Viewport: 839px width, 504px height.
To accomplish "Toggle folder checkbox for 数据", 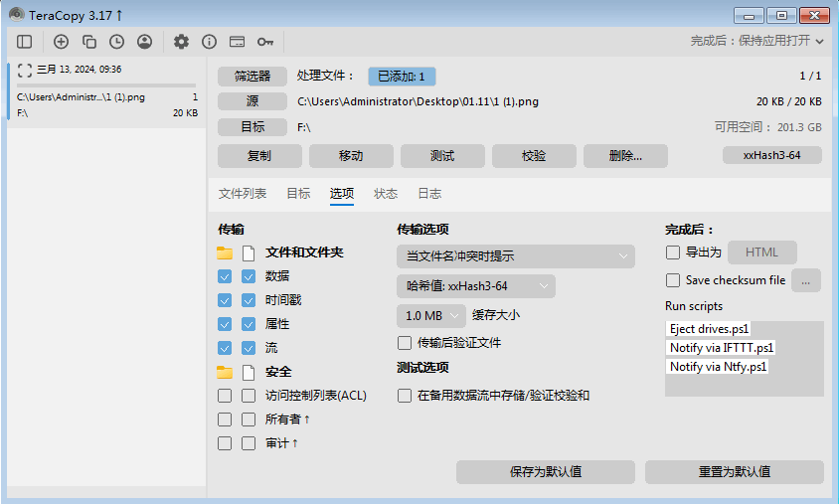I will click(225, 276).
